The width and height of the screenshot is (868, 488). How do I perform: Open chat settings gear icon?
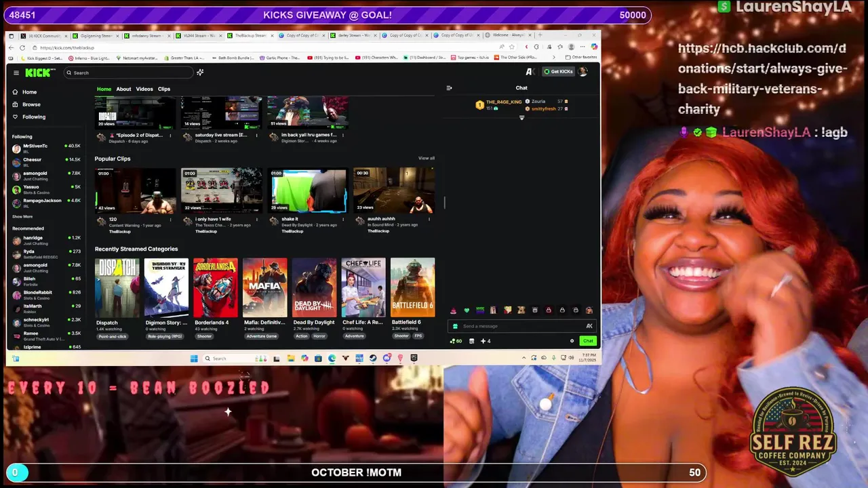(x=572, y=341)
